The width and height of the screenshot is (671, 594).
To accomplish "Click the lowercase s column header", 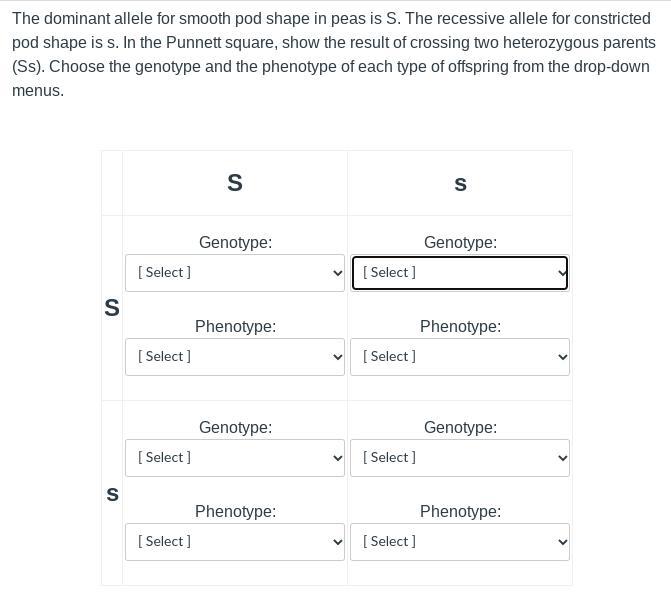I will pos(460,184).
